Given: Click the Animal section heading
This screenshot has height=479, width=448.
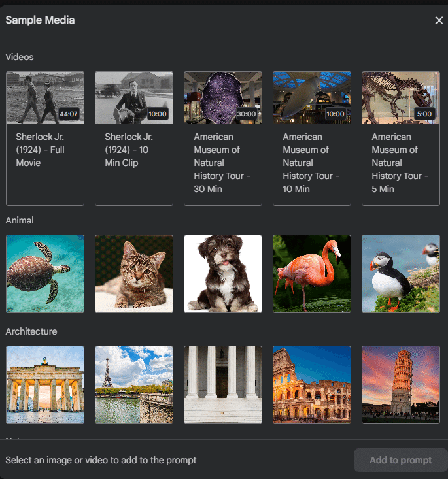Looking at the screenshot, I should 20,220.
